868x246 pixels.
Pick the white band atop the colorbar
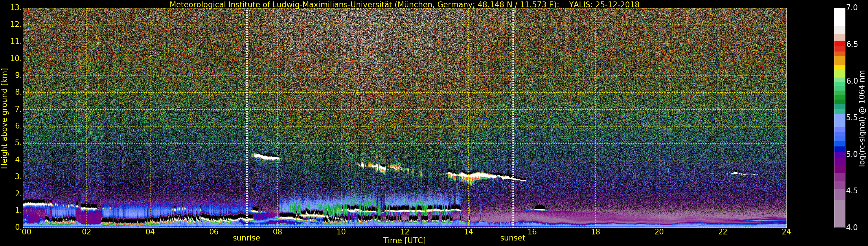point(840,17)
